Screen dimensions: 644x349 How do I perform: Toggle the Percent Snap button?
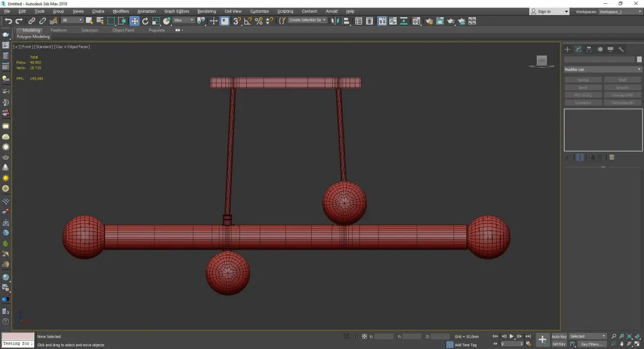(259, 21)
